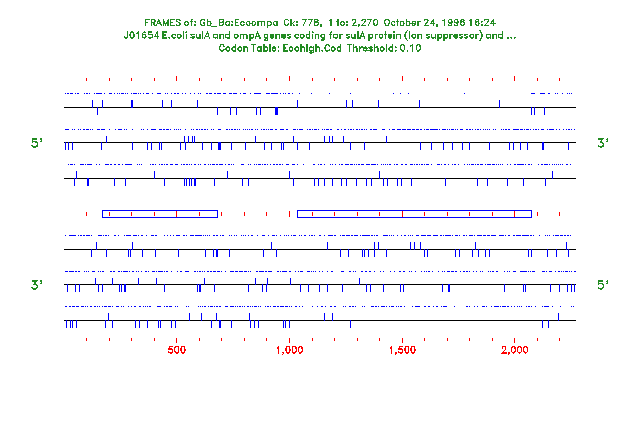
Task: Click the 3' label beside lower-left strands
Action: (37, 286)
